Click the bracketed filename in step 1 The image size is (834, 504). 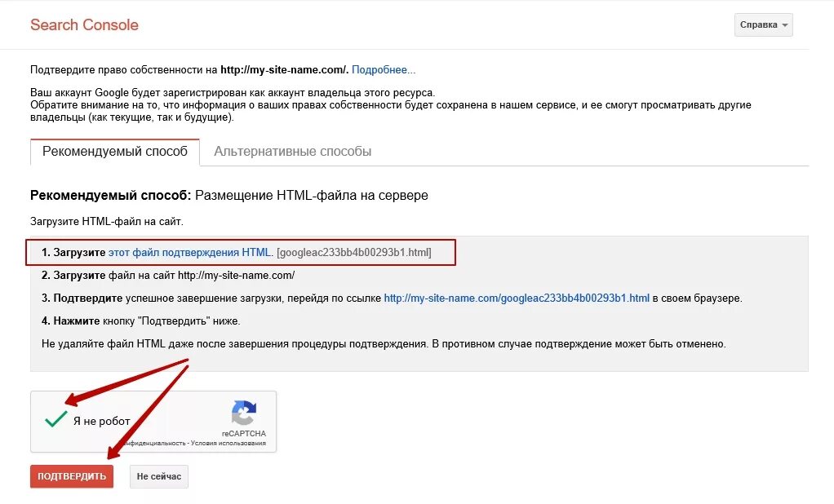pos(354,253)
